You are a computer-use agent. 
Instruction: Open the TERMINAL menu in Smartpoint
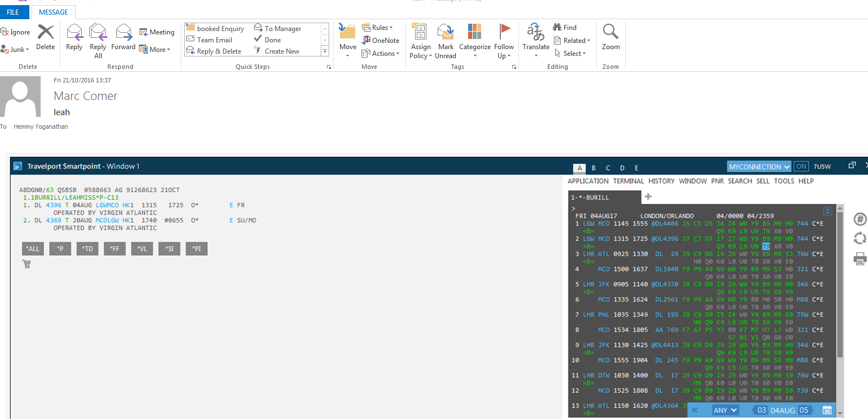629,181
